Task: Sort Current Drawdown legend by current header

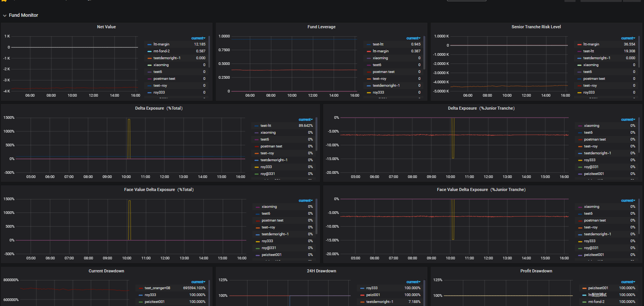Action: pos(198,282)
